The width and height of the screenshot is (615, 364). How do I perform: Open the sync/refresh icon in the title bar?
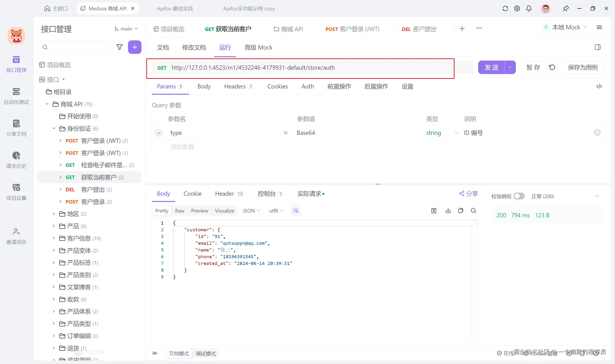pyautogui.click(x=505, y=8)
